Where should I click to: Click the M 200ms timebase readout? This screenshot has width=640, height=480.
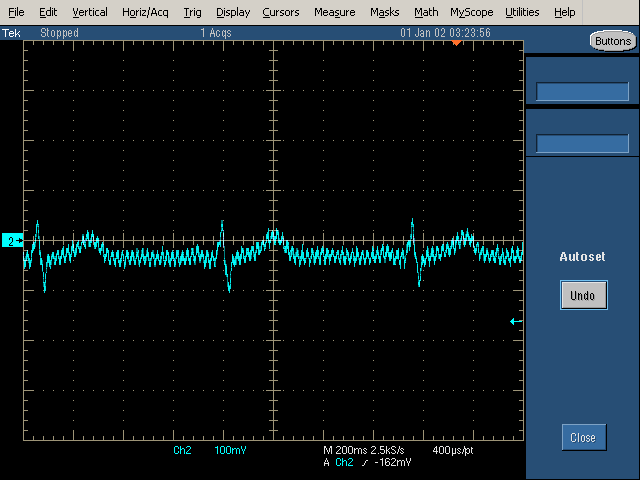[345, 450]
